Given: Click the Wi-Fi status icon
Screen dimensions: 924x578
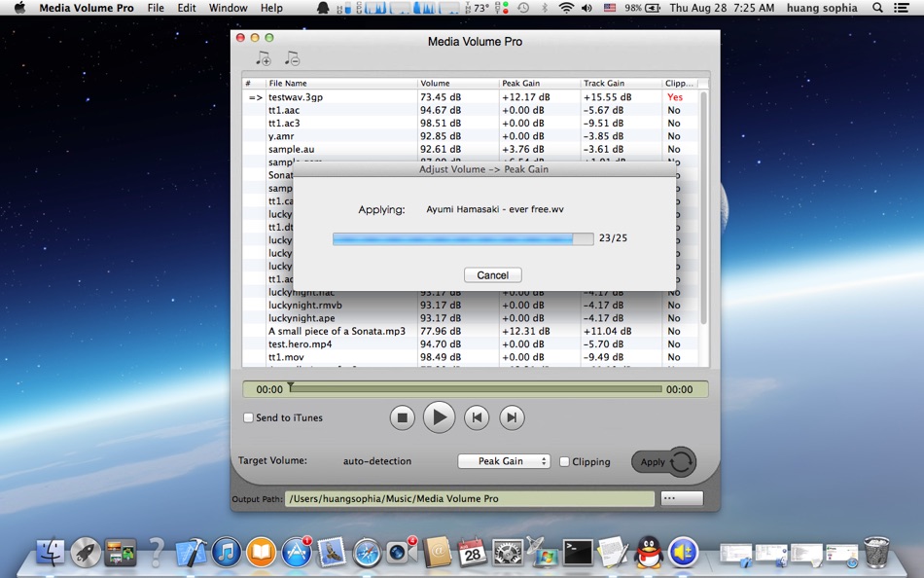Looking at the screenshot, I should (x=566, y=8).
